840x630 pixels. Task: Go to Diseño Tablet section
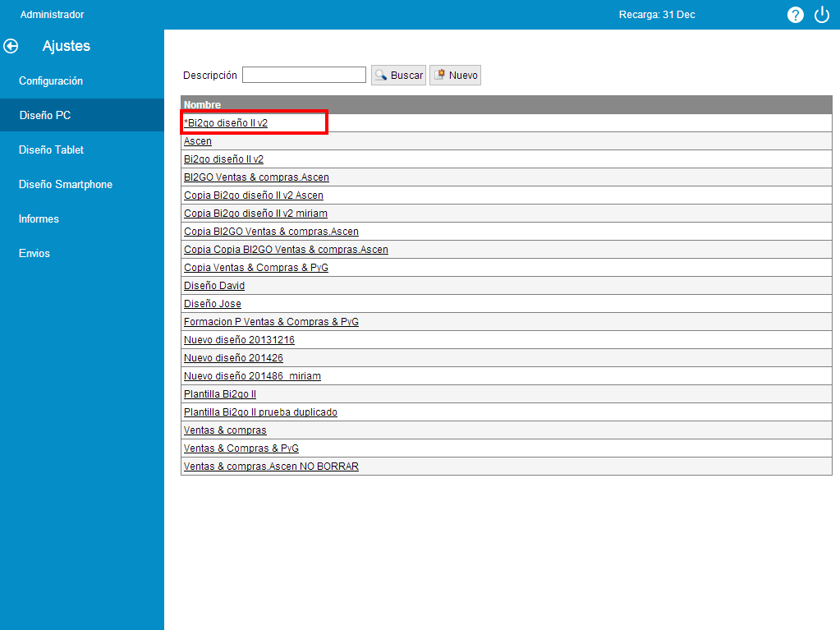point(51,150)
